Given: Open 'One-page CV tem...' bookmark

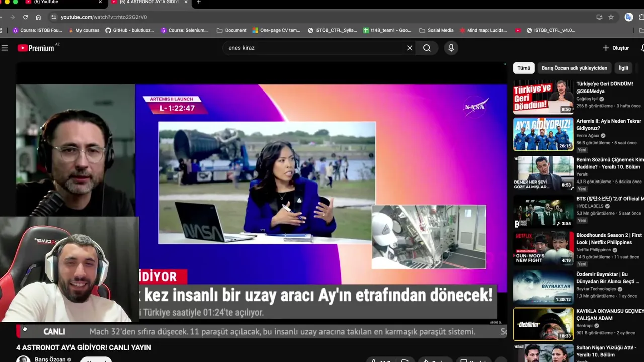Looking at the screenshot, I should tap(276, 30).
